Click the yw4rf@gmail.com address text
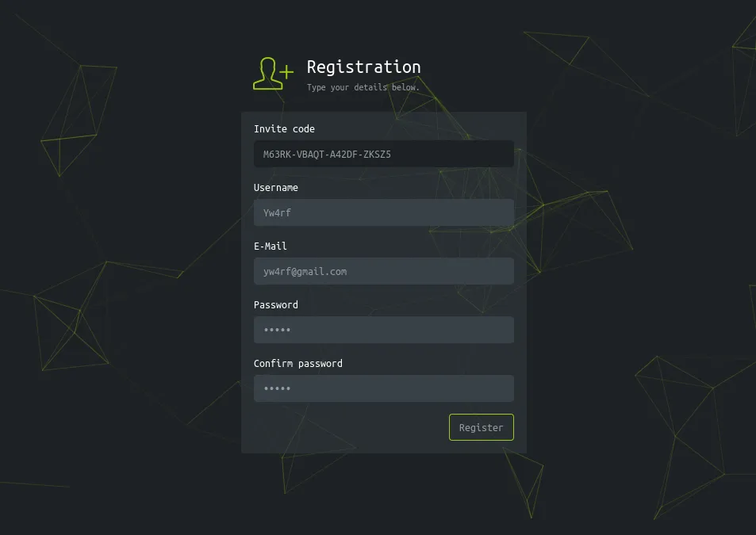Viewport: 756px width, 535px height. [305, 272]
